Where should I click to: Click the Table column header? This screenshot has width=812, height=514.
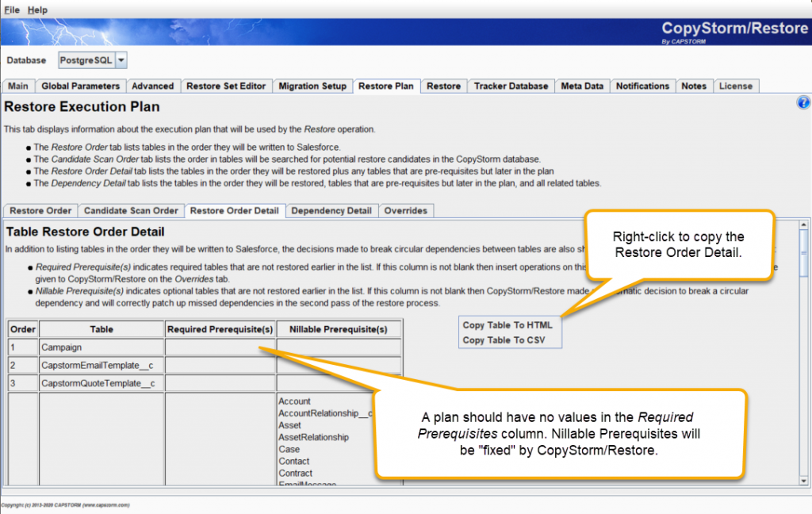(x=101, y=329)
